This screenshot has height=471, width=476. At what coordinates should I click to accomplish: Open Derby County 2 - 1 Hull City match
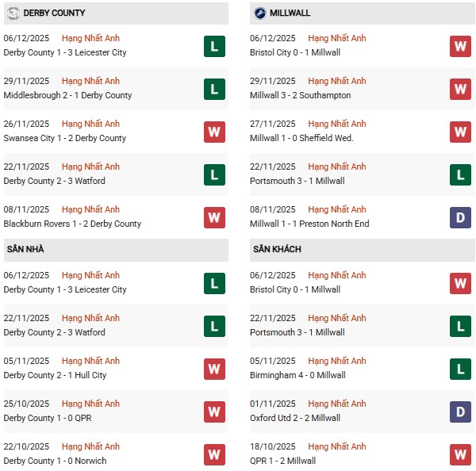[55, 375]
